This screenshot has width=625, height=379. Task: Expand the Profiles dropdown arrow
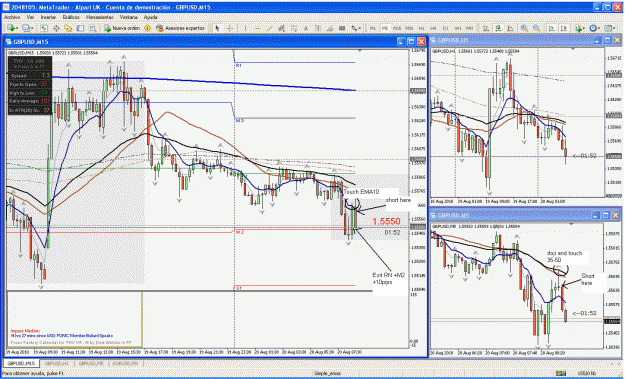32,28
